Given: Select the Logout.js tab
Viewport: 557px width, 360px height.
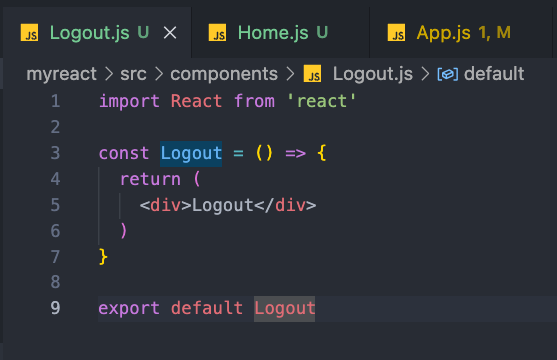Looking at the screenshot, I should (x=97, y=33).
